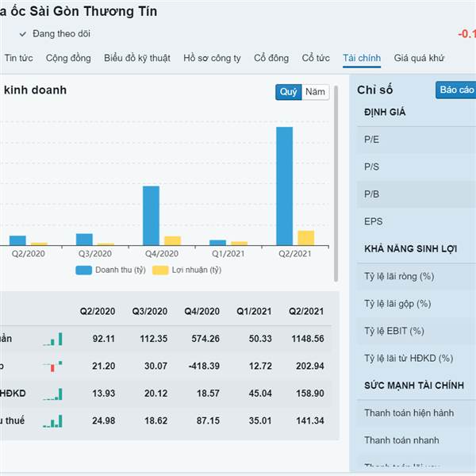Select the P/E indicator row

point(416,140)
